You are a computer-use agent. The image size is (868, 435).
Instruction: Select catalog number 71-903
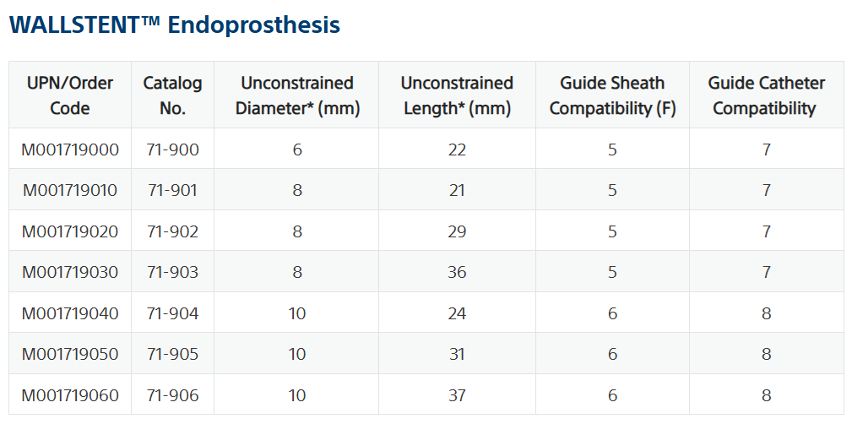[x=172, y=272]
